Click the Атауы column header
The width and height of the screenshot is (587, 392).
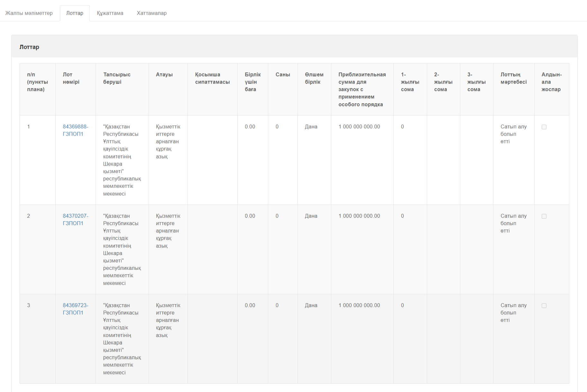(x=164, y=75)
